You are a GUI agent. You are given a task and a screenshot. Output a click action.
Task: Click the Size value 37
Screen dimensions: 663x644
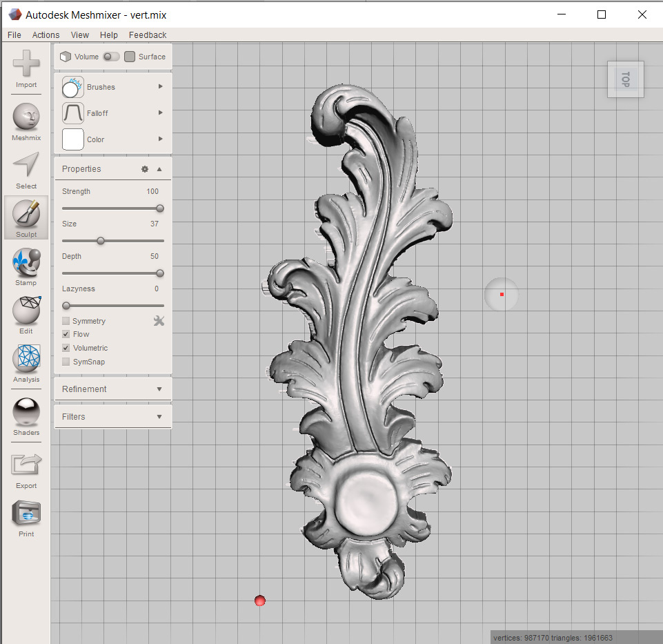[x=155, y=224]
